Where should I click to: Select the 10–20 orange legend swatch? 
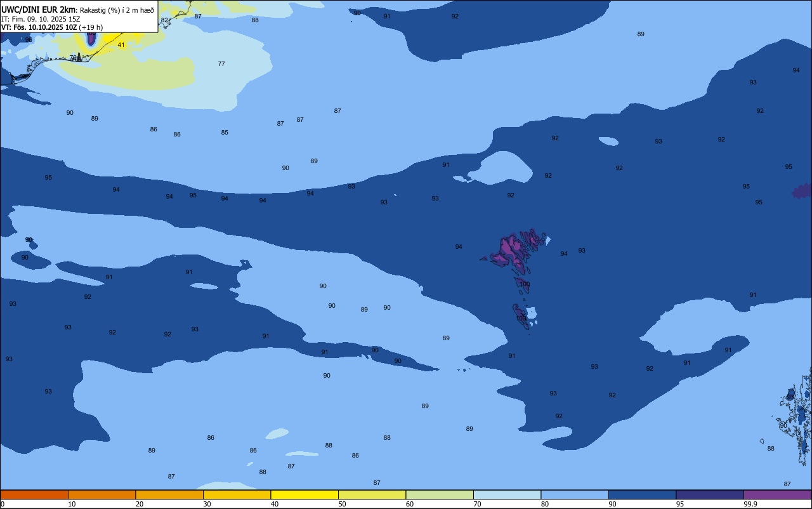click(101, 494)
